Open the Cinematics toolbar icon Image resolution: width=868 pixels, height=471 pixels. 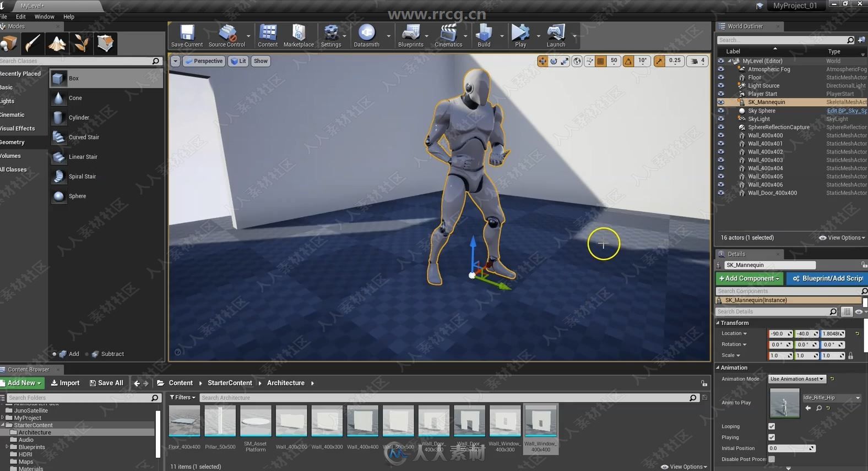click(448, 36)
